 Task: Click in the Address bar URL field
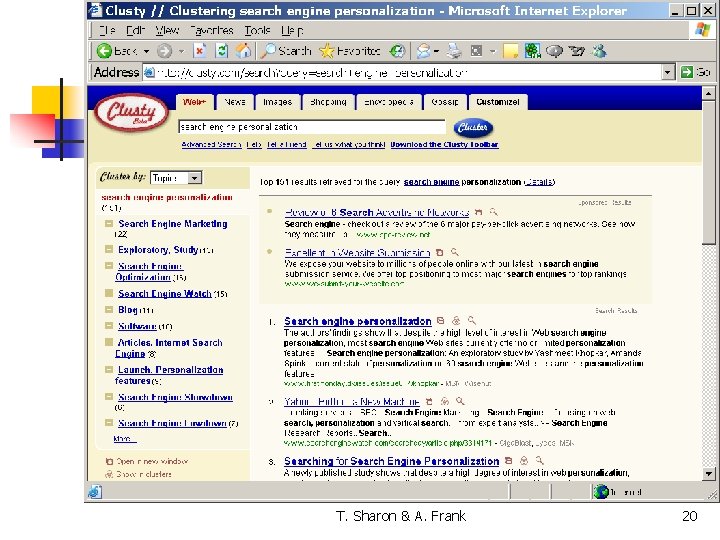tap(402, 72)
